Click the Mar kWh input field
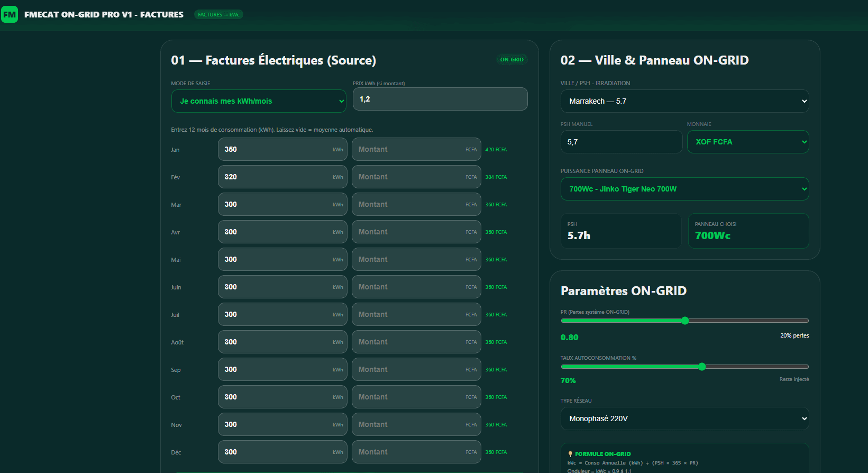 282,204
